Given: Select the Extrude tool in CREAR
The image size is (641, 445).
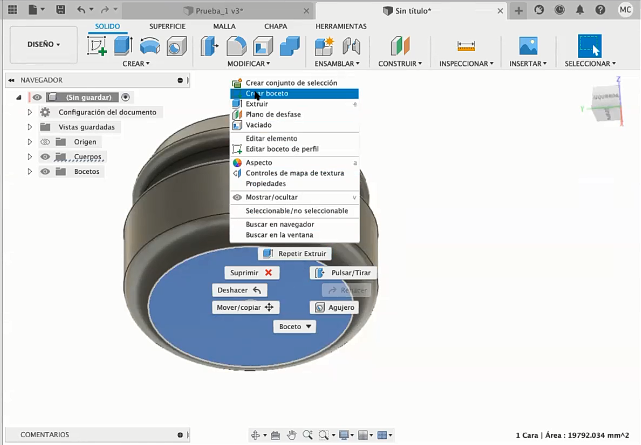Looking at the screenshot, I should (123, 46).
